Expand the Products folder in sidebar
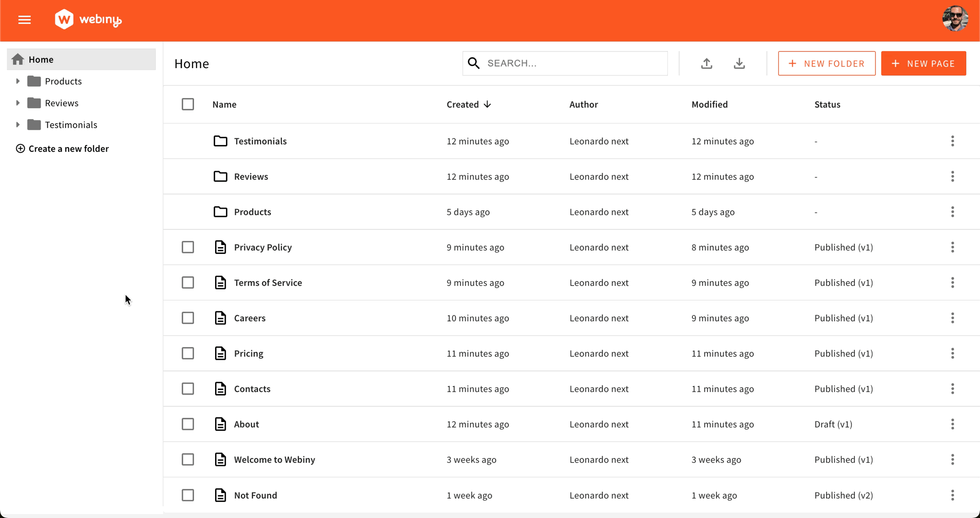 point(18,81)
